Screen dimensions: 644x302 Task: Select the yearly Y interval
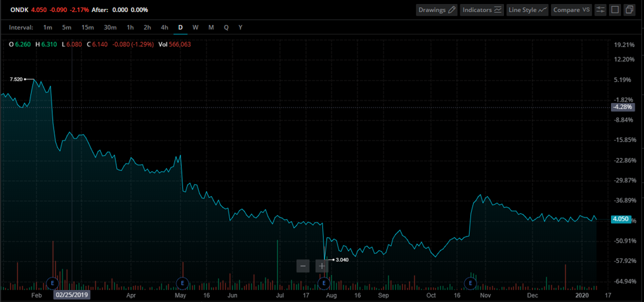point(240,28)
